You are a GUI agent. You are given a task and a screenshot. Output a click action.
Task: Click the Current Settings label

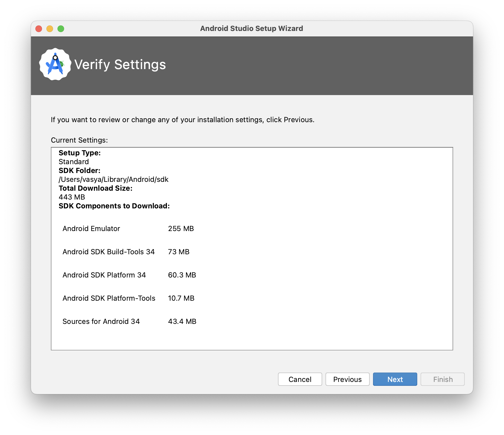pyautogui.click(x=79, y=140)
